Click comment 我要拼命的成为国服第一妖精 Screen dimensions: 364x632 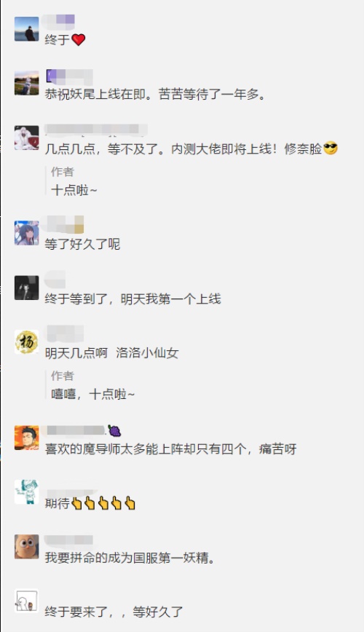tap(130, 558)
